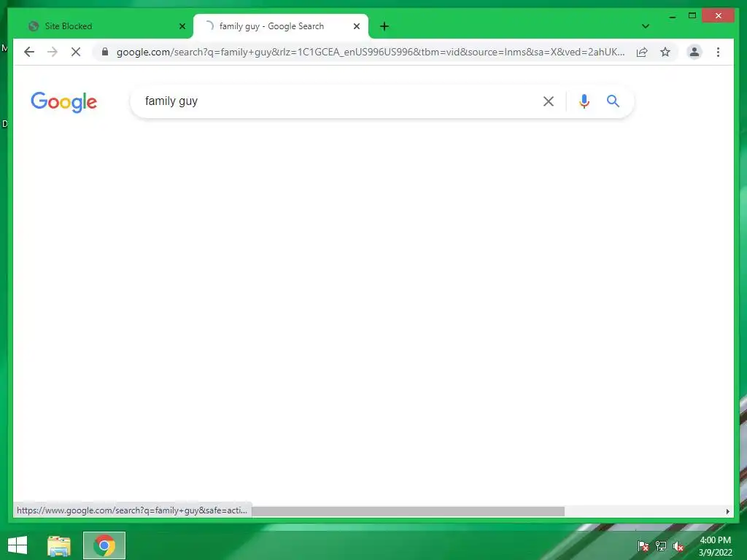Click the scrollbar right arrow
Screen dimensions: 747x560
pyautogui.click(x=727, y=511)
